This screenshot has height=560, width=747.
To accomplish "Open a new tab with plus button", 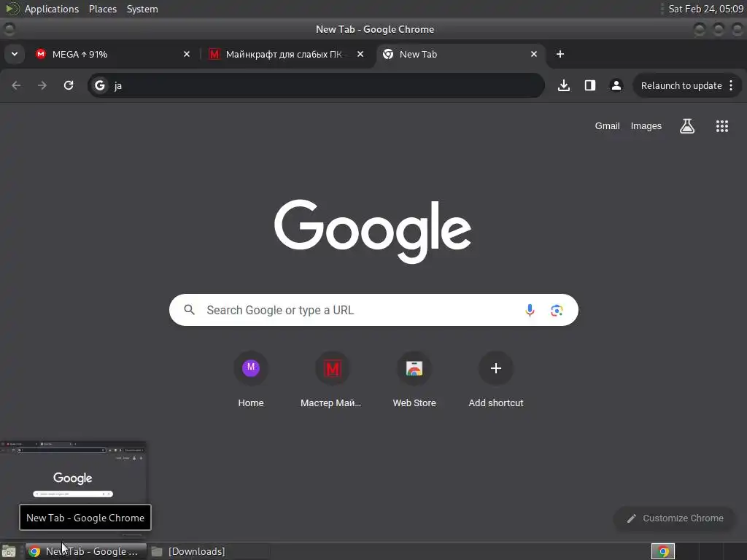I will click(x=560, y=54).
